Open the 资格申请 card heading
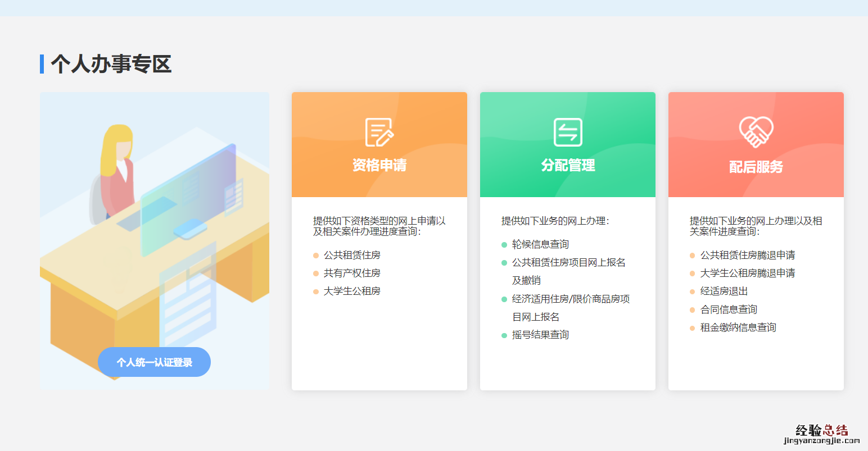Viewport: 868px width, 451px height. click(x=379, y=165)
